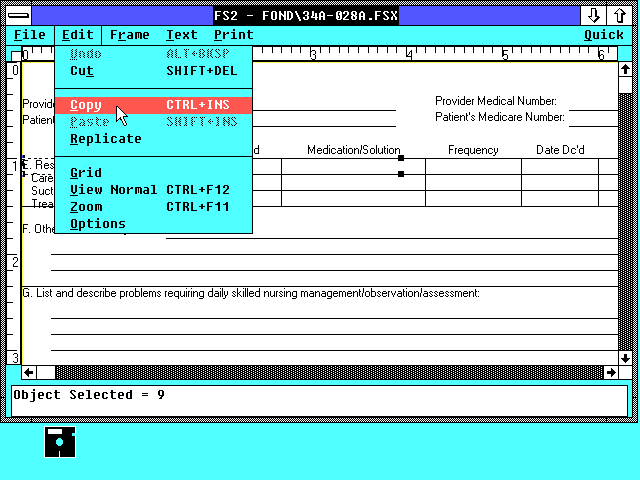Select View Normal menu entry
Screen dimensions: 640x480
(153, 190)
